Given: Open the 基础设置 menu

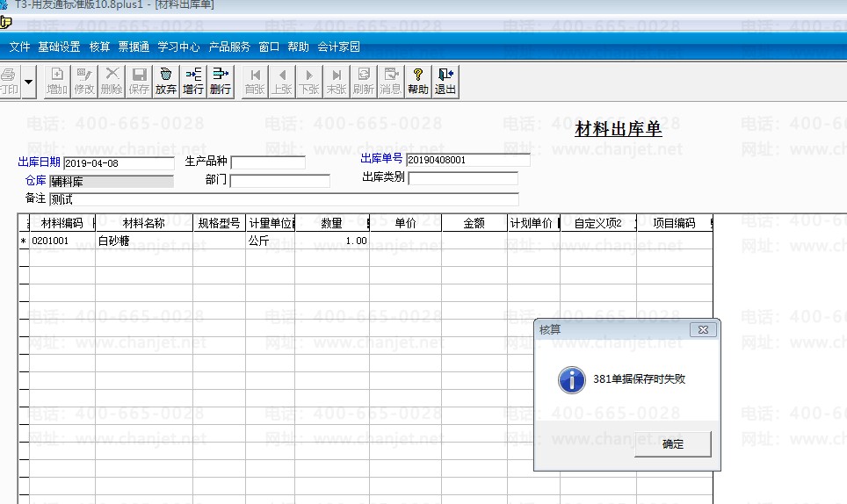Looking at the screenshot, I should click(59, 47).
